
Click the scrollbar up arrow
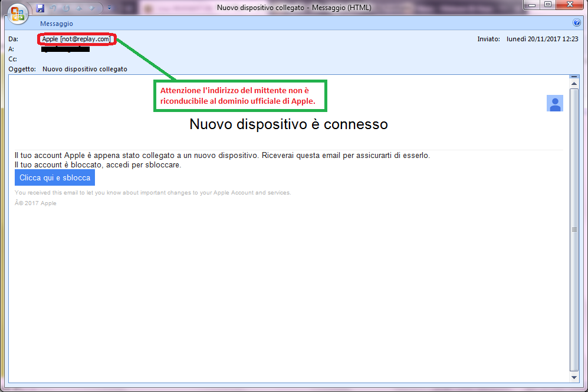(x=574, y=84)
